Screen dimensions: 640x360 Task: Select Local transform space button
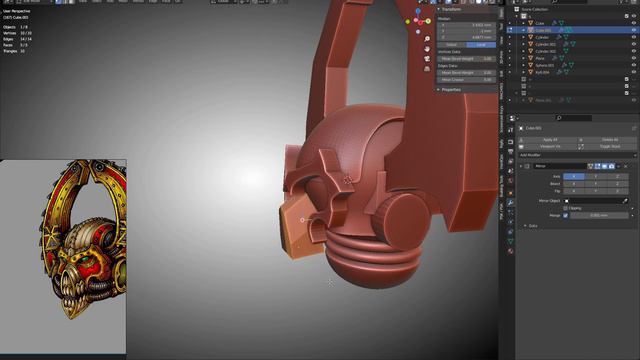click(481, 45)
